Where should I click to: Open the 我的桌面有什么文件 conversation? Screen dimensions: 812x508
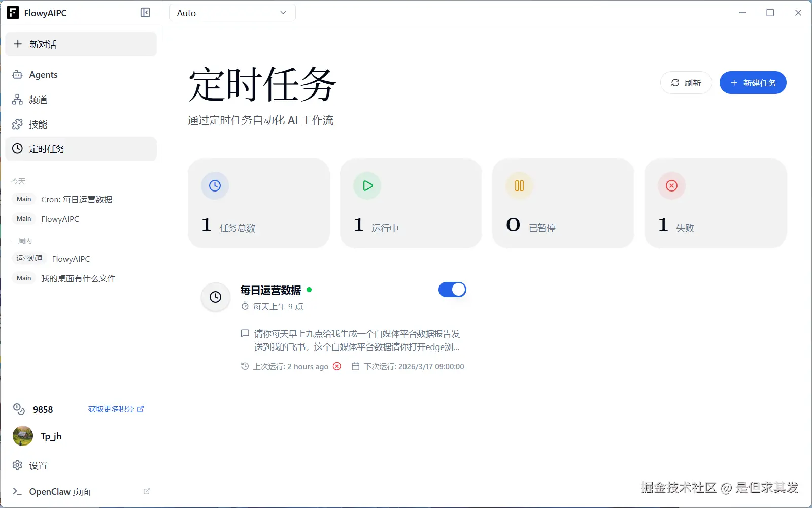click(x=79, y=278)
